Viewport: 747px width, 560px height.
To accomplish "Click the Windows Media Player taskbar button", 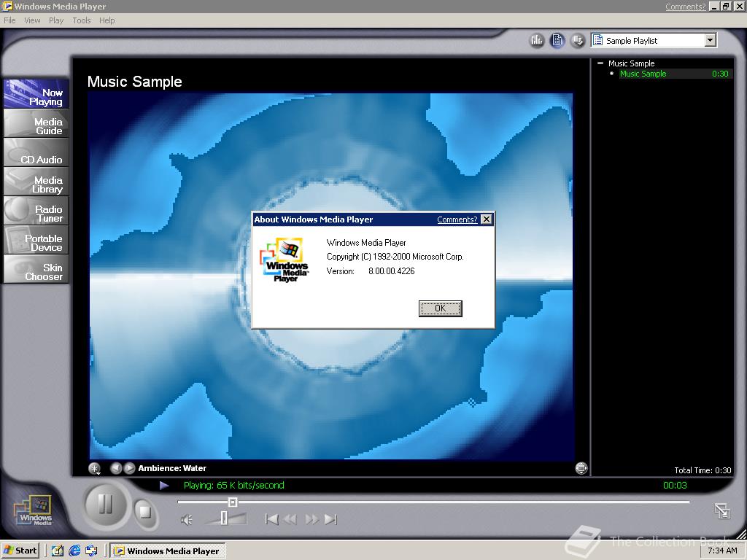I will point(168,551).
